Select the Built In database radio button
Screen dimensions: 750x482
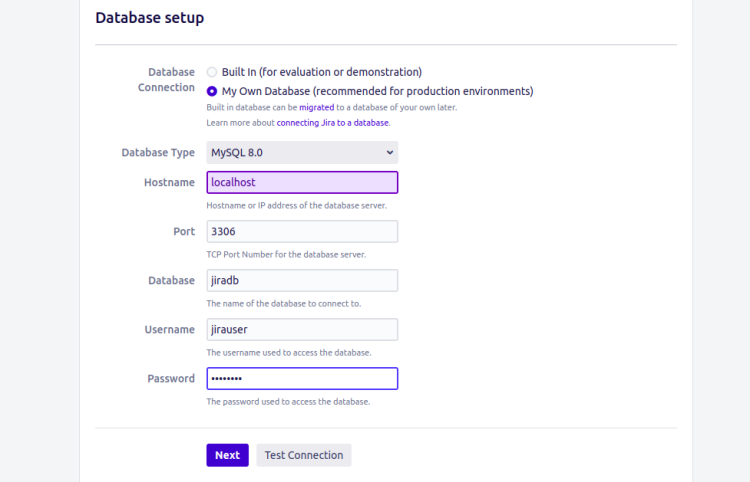click(x=212, y=72)
